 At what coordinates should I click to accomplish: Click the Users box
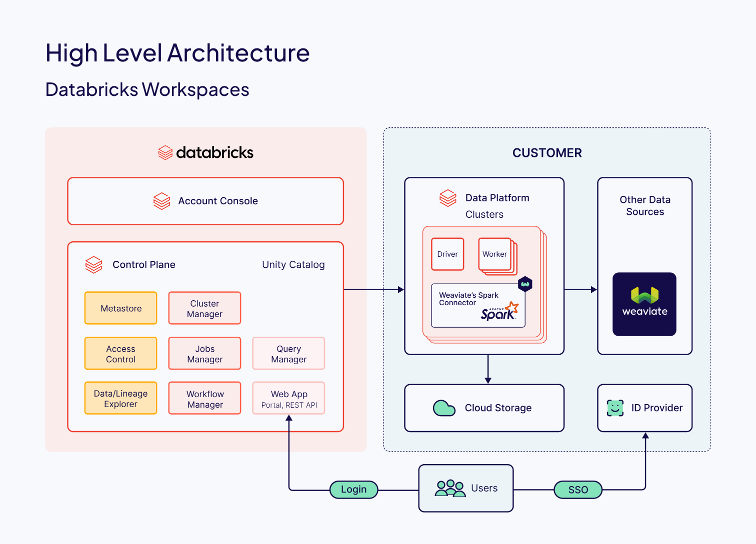466,489
